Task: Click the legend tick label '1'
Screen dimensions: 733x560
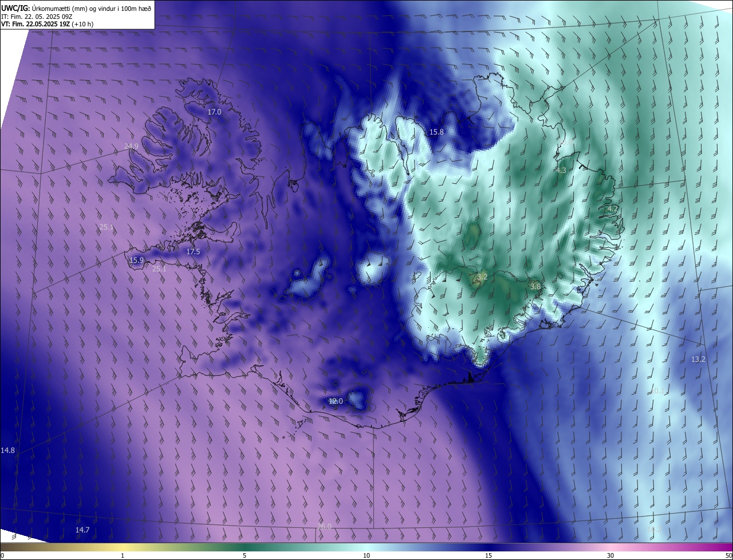Action: click(123, 555)
